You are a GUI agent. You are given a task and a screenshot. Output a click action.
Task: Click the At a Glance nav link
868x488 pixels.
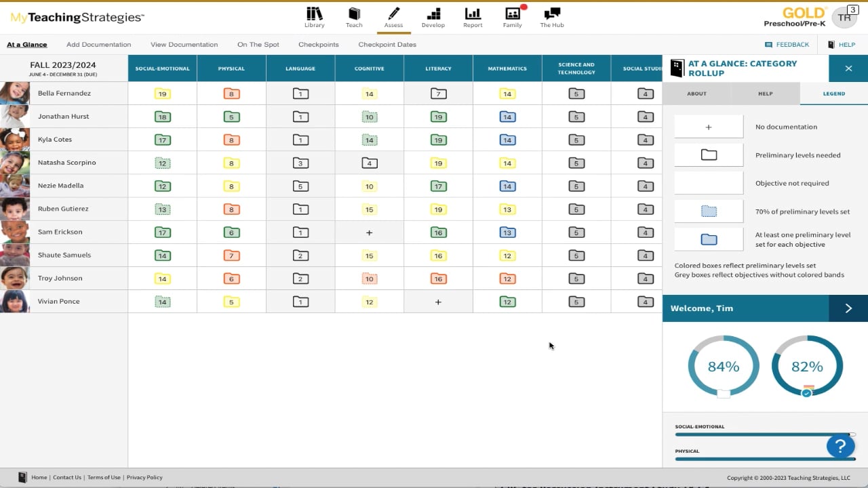point(27,45)
